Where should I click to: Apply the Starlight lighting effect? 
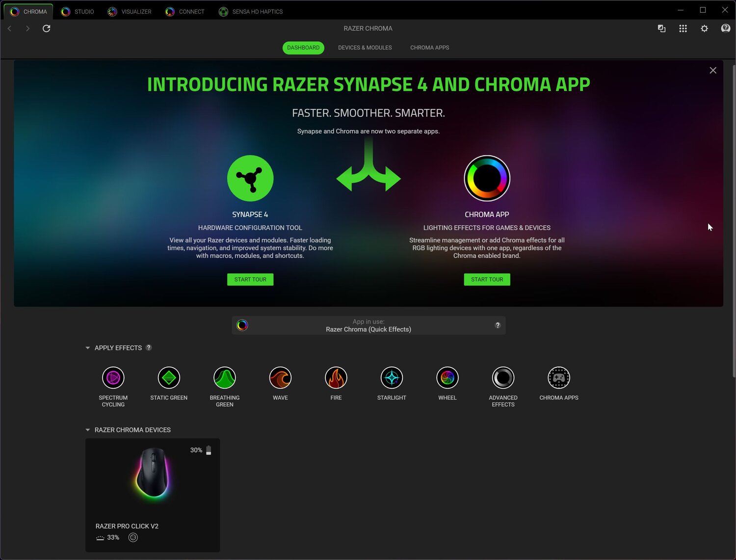point(392,378)
